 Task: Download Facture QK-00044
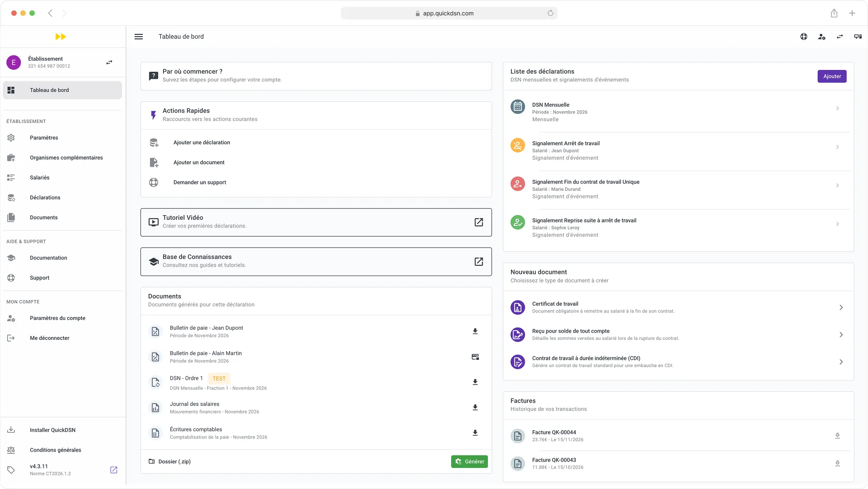tap(838, 435)
